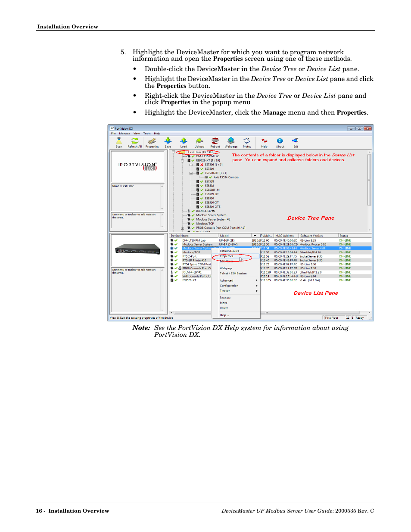Choose Rename in the context menu
Viewport: 411px width, 532px height.
(x=225, y=298)
